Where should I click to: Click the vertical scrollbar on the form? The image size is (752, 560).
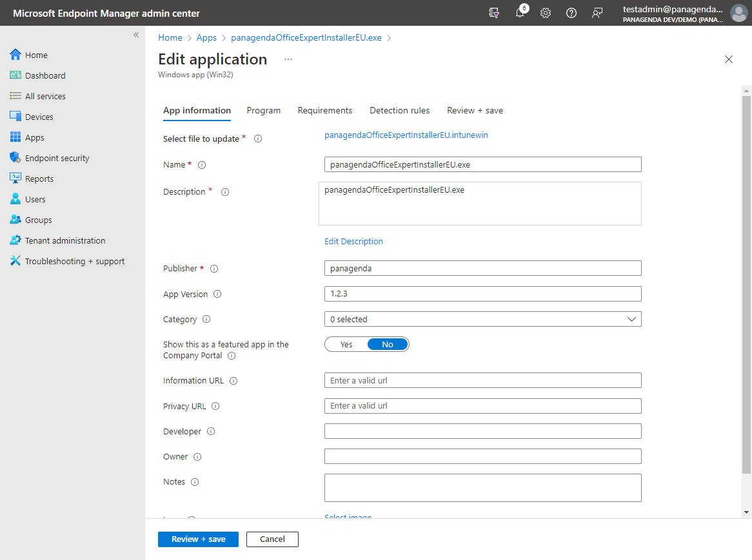(746, 284)
